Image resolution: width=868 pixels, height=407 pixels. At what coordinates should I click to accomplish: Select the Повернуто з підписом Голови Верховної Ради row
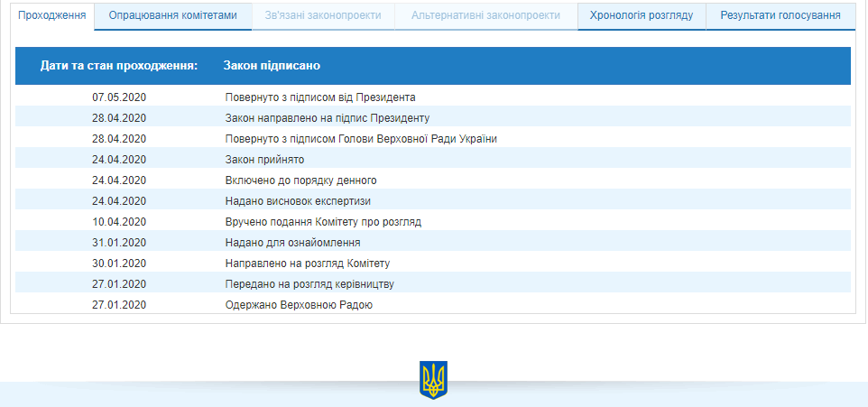361,138
